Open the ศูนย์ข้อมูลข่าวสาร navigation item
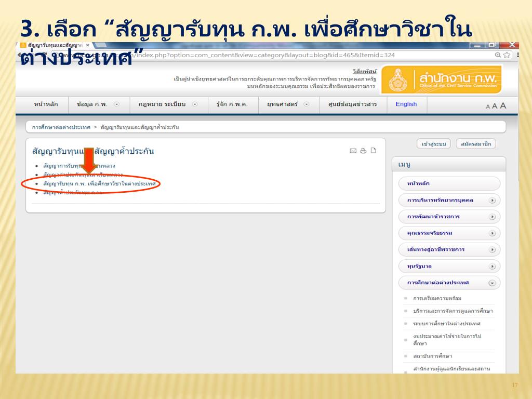 pos(353,104)
